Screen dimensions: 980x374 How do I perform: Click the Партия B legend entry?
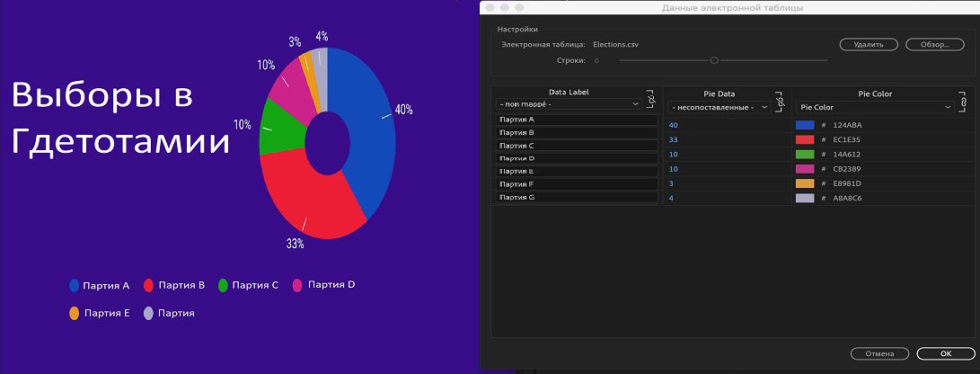point(174,285)
